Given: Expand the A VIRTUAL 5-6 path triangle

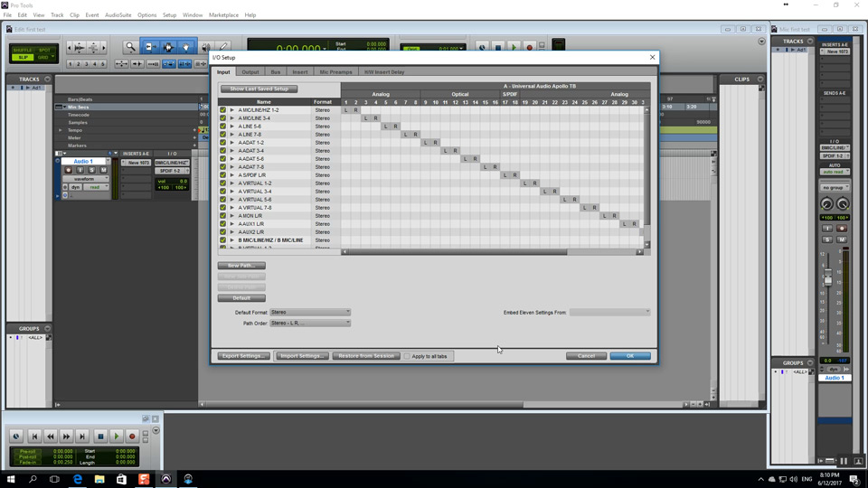Looking at the screenshot, I should 232,200.
